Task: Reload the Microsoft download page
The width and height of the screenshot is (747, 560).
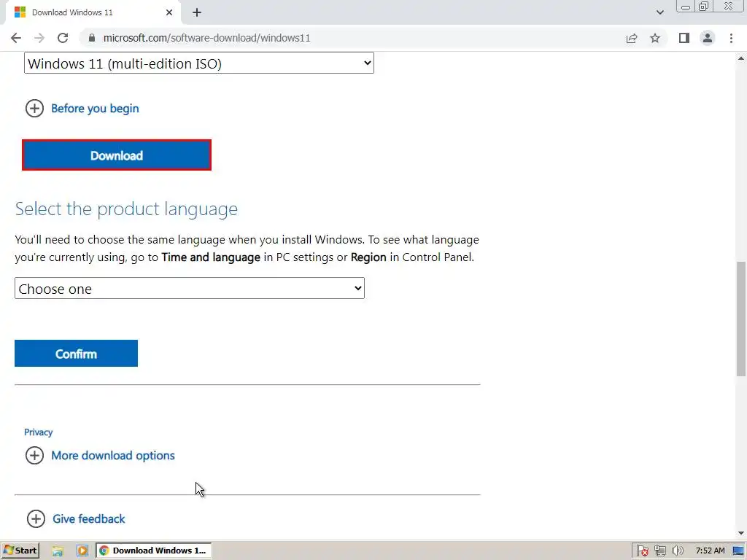Action: click(x=63, y=38)
